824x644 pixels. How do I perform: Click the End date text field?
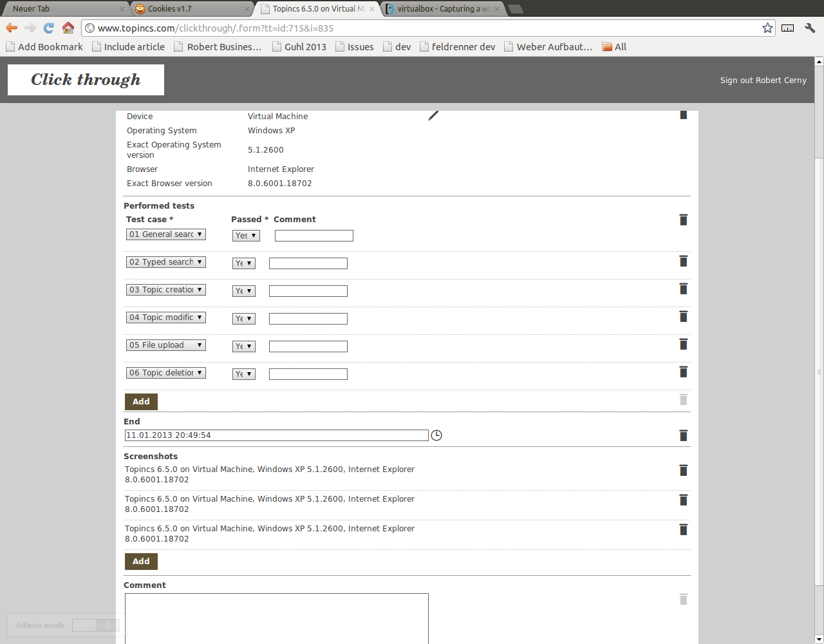[276, 436]
